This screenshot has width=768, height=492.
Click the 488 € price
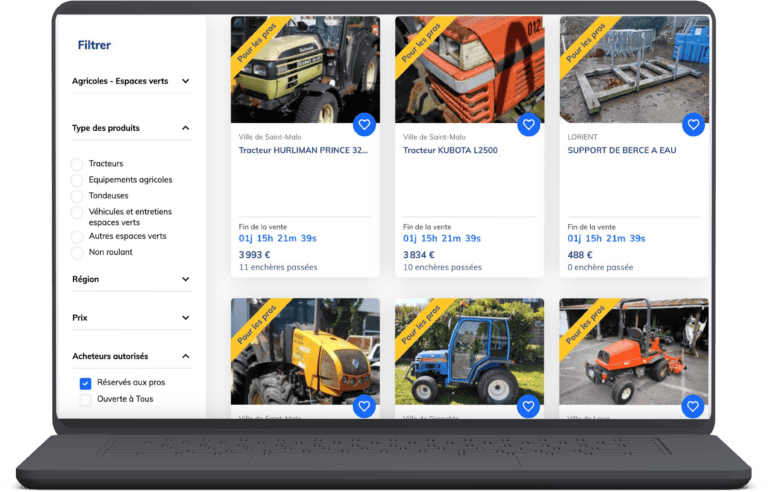click(580, 255)
